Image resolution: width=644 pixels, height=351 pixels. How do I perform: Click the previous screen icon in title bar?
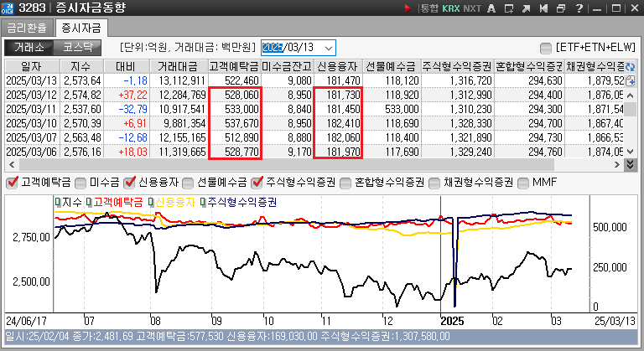coord(543,8)
